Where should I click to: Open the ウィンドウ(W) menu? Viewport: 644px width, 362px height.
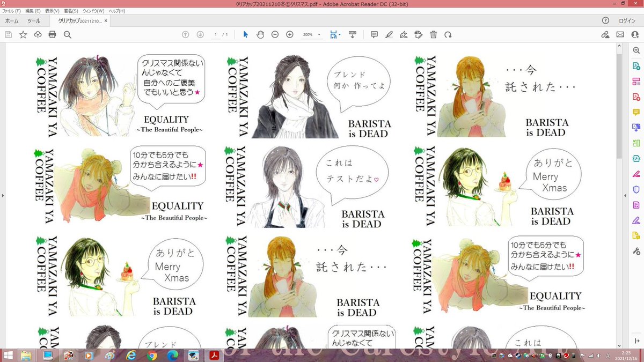coord(93,11)
